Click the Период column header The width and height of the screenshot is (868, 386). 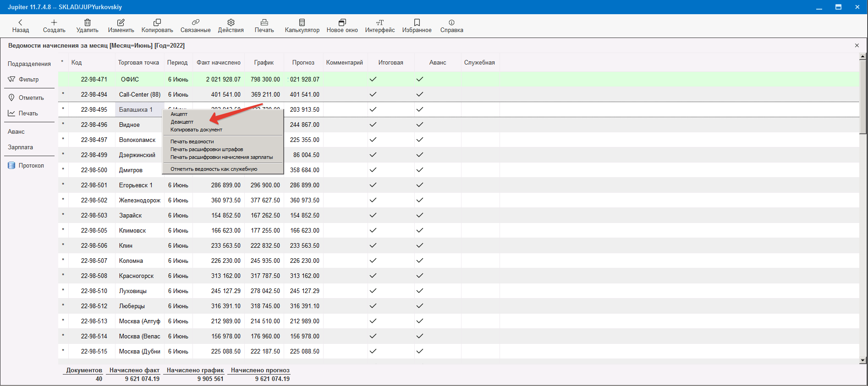(177, 62)
